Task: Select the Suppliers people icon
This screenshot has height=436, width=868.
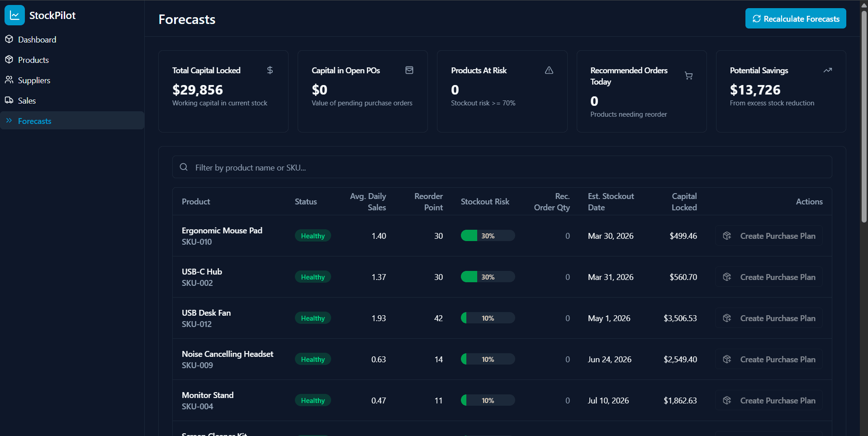Action: click(9, 80)
